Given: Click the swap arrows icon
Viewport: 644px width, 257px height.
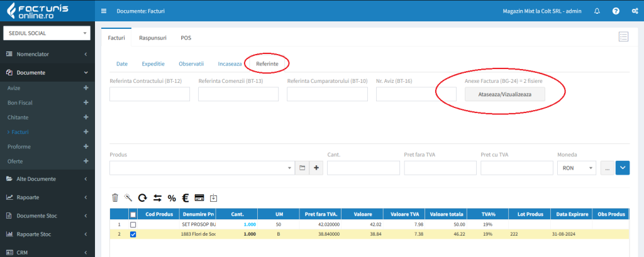Looking at the screenshot, I should [x=157, y=198].
